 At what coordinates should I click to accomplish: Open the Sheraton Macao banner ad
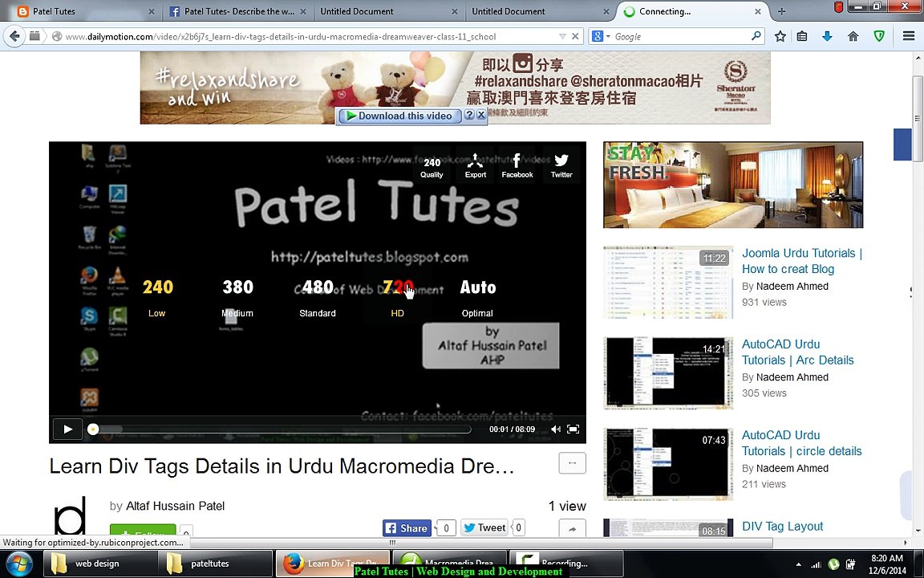click(455, 88)
